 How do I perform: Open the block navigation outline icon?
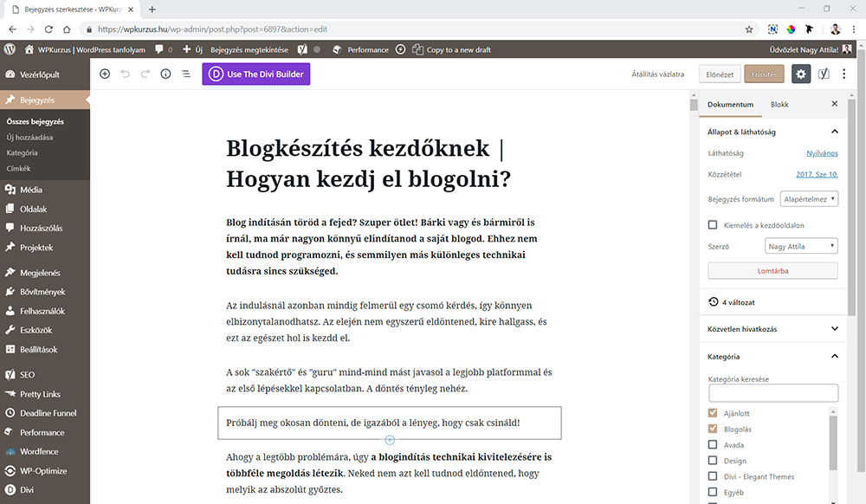pyautogui.click(x=186, y=74)
